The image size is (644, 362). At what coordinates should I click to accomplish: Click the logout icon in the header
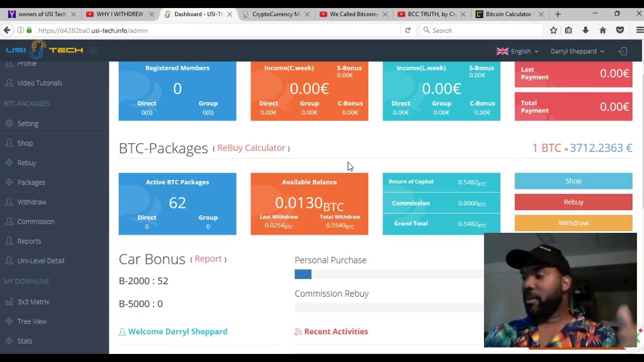point(623,51)
